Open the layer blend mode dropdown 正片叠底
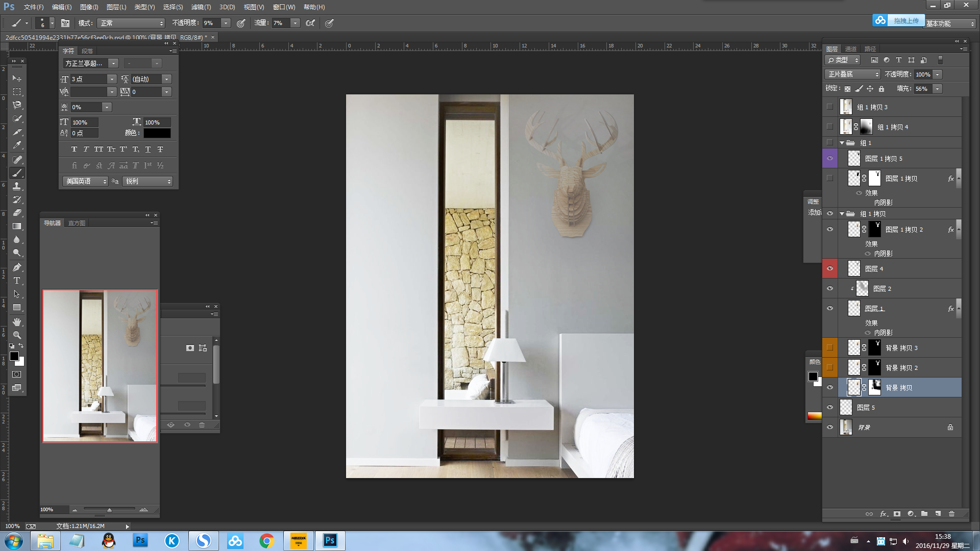 (853, 74)
